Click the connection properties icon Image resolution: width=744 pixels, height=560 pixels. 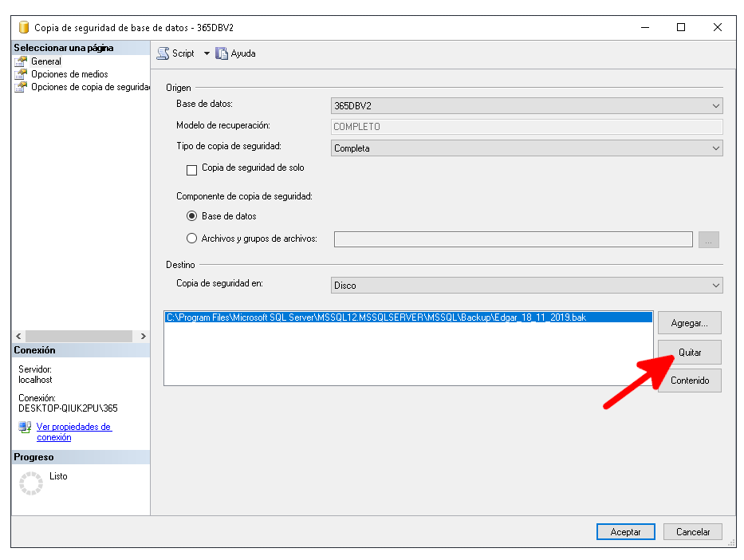click(x=25, y=428)
